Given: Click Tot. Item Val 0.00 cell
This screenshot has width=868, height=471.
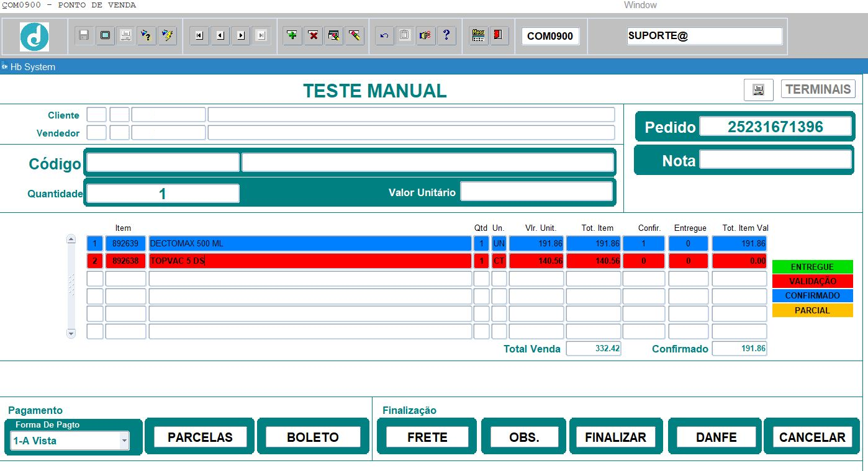Looking at the screenshot, I should click(x=739, y=261).
